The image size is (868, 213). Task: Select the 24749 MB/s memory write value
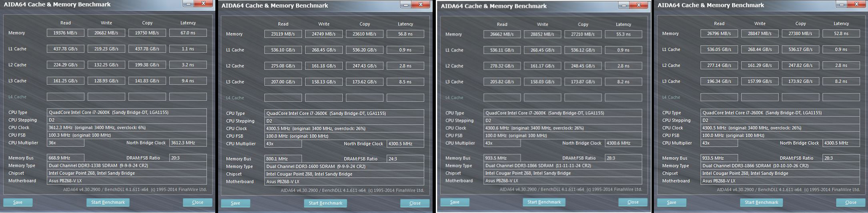(x=324, y=34)
